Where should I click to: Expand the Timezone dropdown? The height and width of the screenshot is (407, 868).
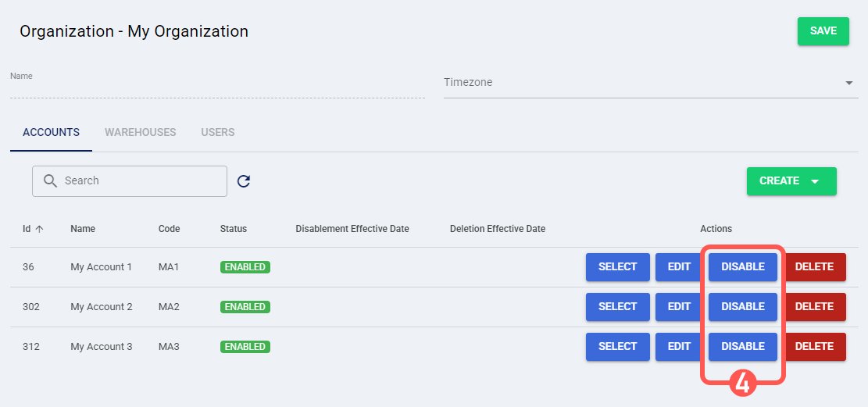848,83
